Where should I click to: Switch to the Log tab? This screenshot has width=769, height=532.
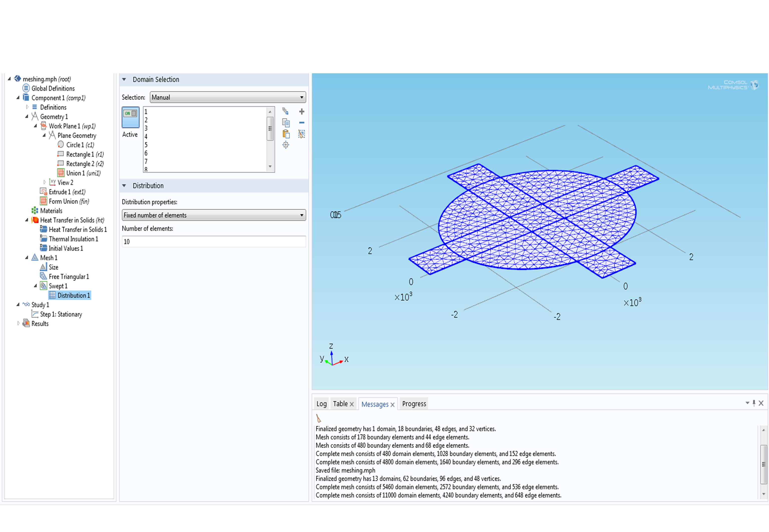[x=321, y=404]
